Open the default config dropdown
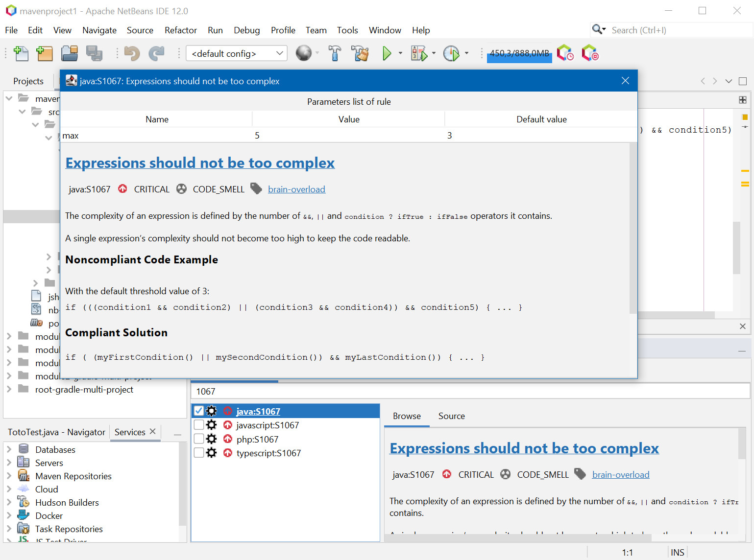 (237, 53)
